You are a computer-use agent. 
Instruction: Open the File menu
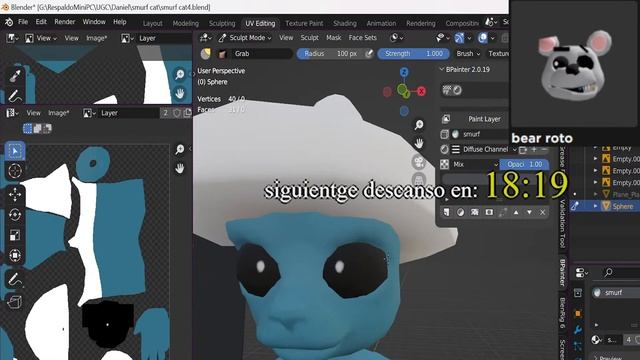23,22
